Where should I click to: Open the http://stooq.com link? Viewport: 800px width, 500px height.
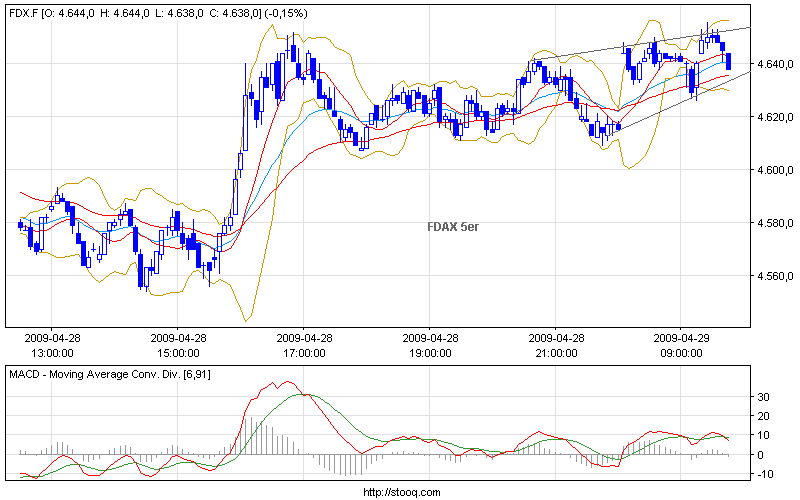[402, 492]
